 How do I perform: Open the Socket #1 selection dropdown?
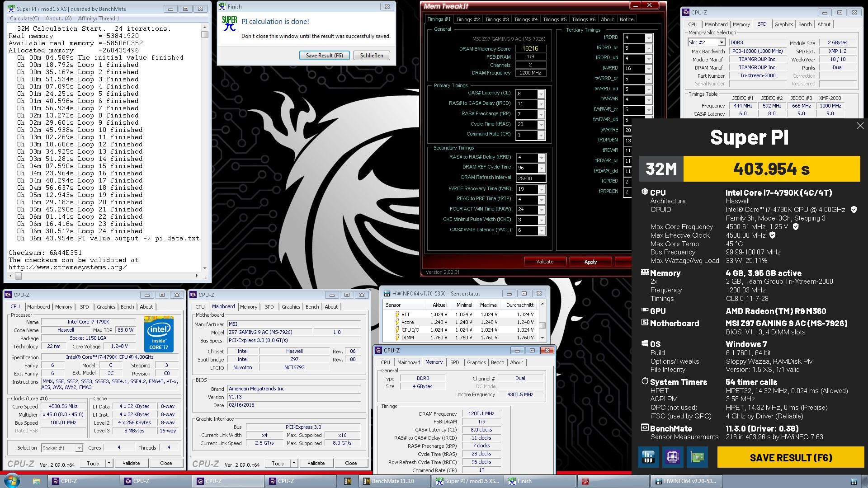point(79,448)
